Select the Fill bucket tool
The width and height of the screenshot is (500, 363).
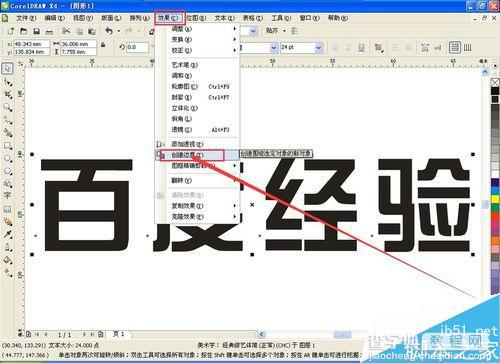point(7,260)
